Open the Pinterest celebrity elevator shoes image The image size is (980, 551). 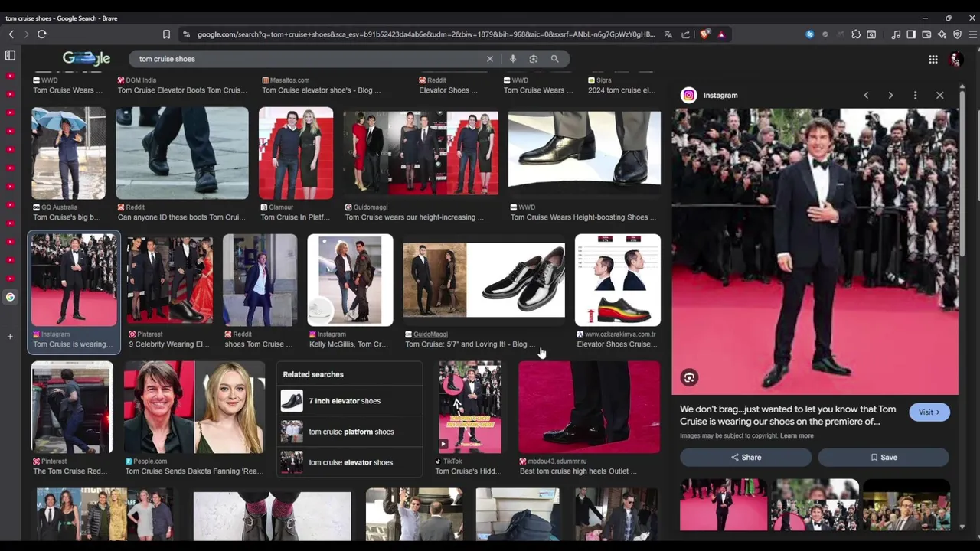(x=170, y=280)
